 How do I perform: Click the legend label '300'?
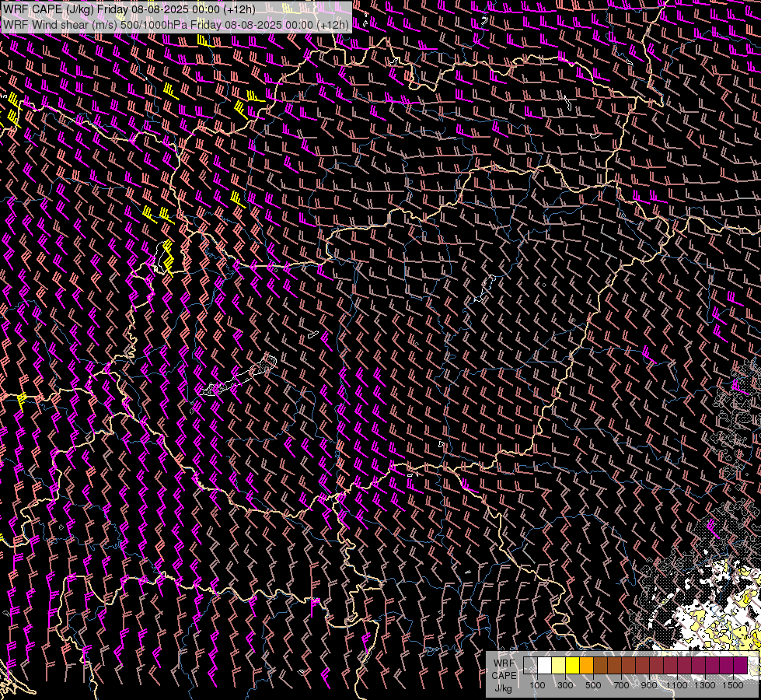(565, 685)
